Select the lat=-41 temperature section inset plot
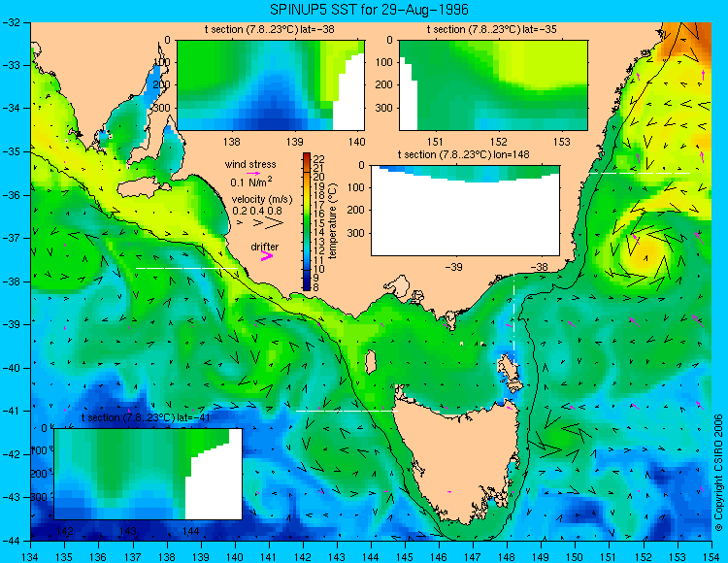This screenshot has width=728, height=563. [x=149, y=474]
